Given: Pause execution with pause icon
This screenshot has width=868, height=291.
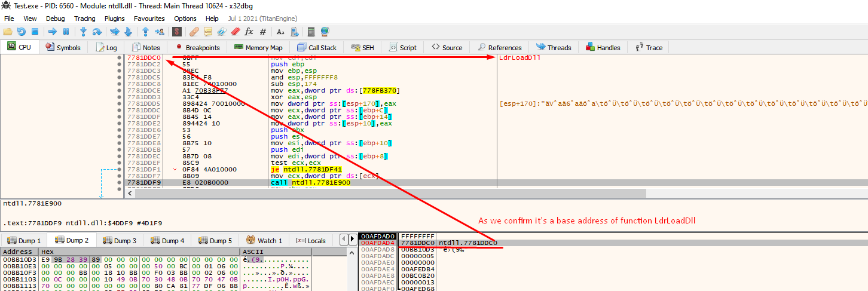Looking at the screenshot, I should coord(66,31).
